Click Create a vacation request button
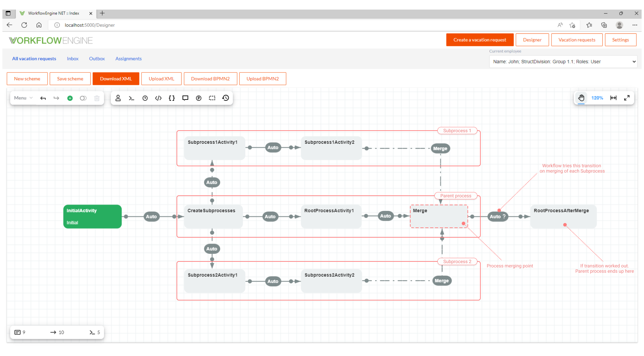The height and width of the screenshot is (356, 644). 480,40
